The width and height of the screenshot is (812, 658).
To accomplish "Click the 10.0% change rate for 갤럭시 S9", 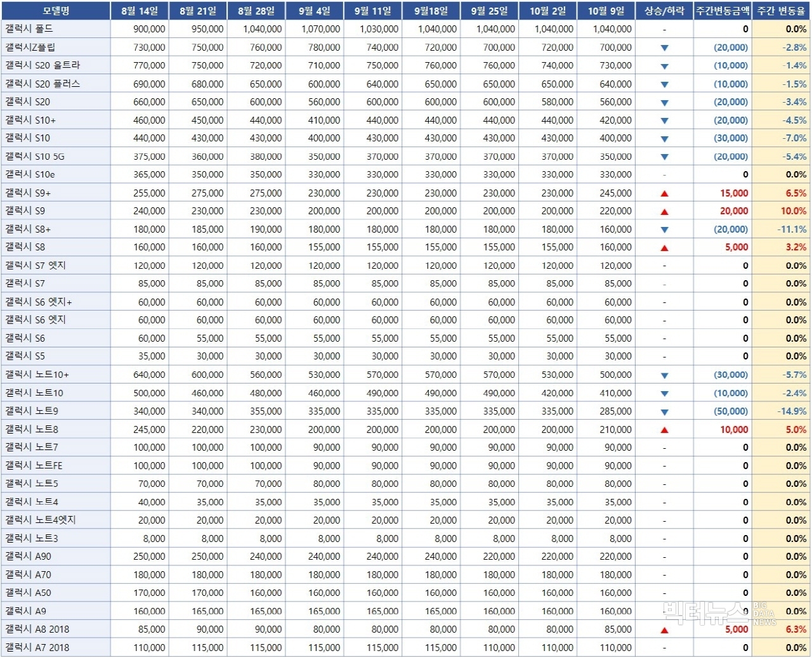I will point(794,211).
